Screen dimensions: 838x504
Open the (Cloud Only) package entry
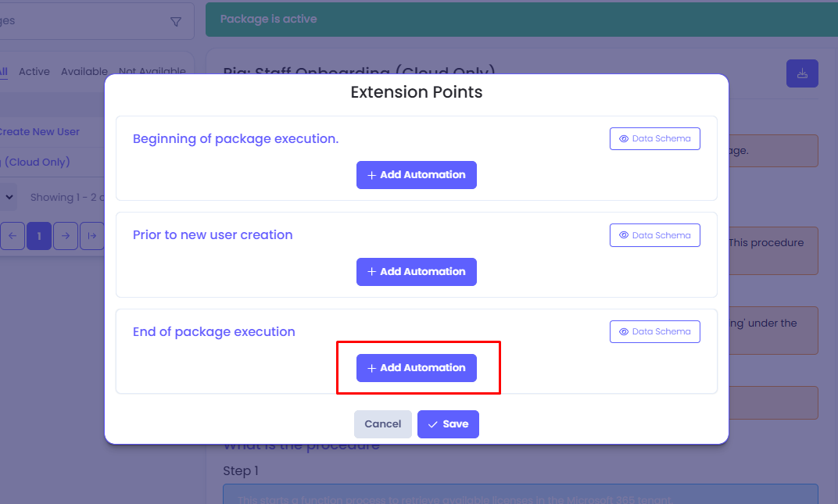point(35,162)
